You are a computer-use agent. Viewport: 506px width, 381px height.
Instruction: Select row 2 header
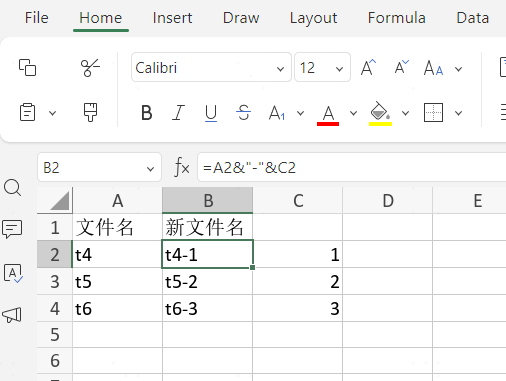[x=55, y=254]
